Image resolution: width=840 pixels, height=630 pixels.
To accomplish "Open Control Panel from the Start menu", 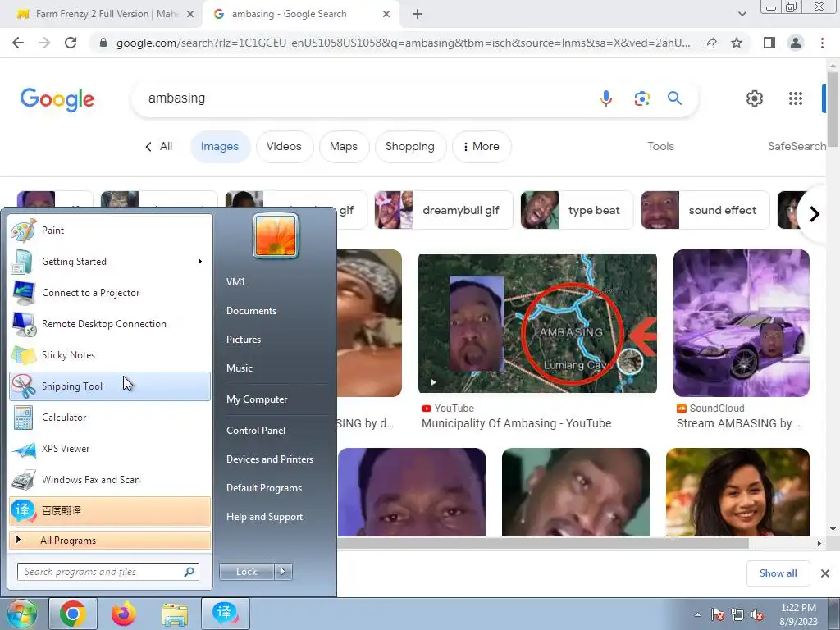I will coord(256,431).
